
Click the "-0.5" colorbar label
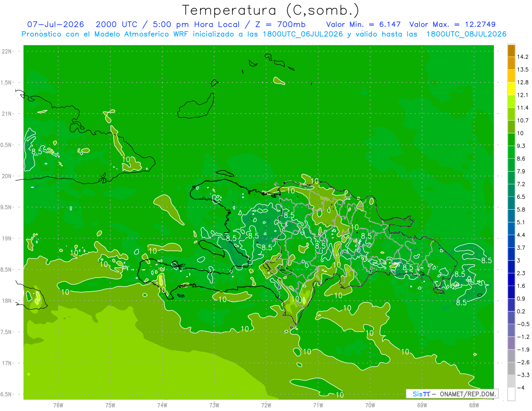coord(523,324)
